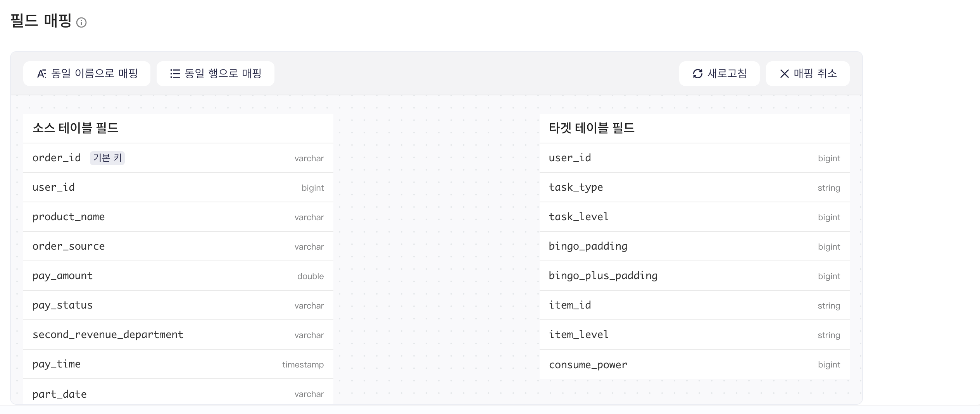
Task: Select target field task_type
Action: click(x=695, y=187)
